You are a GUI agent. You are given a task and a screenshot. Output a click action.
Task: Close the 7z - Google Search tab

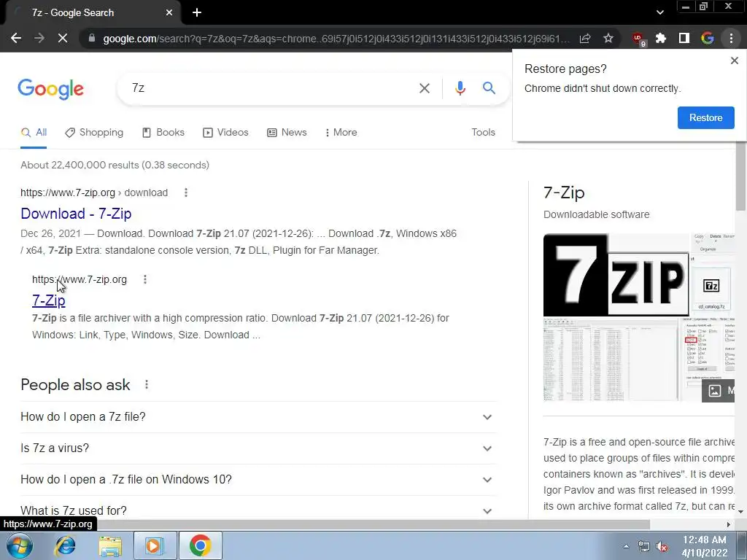[x=169, y=13]
